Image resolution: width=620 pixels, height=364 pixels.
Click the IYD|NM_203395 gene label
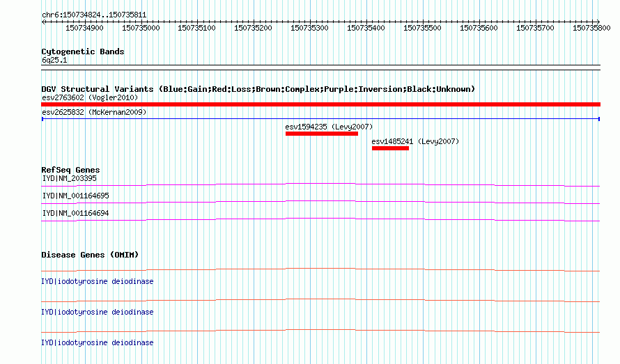69,178
